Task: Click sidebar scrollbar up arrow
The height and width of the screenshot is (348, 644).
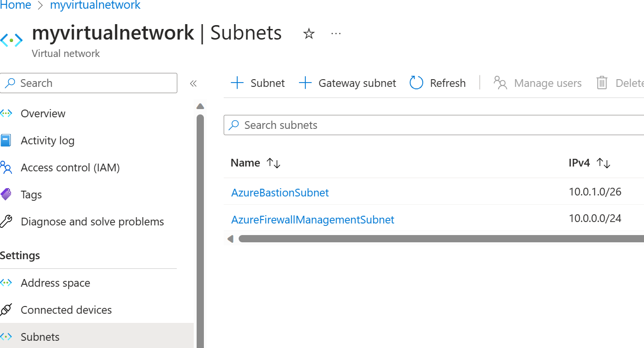Action: 200,106
